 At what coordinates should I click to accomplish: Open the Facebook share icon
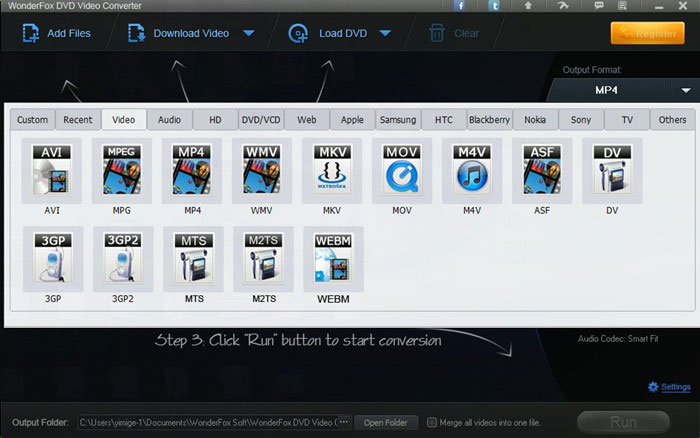pyautogui.click(x=459, y=6)
